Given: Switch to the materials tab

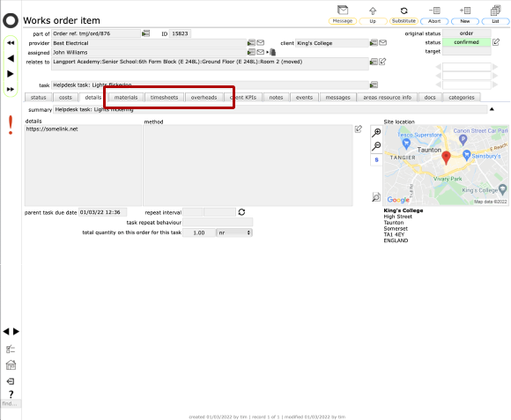Looking at the screenshot, I should coord(126,98).
